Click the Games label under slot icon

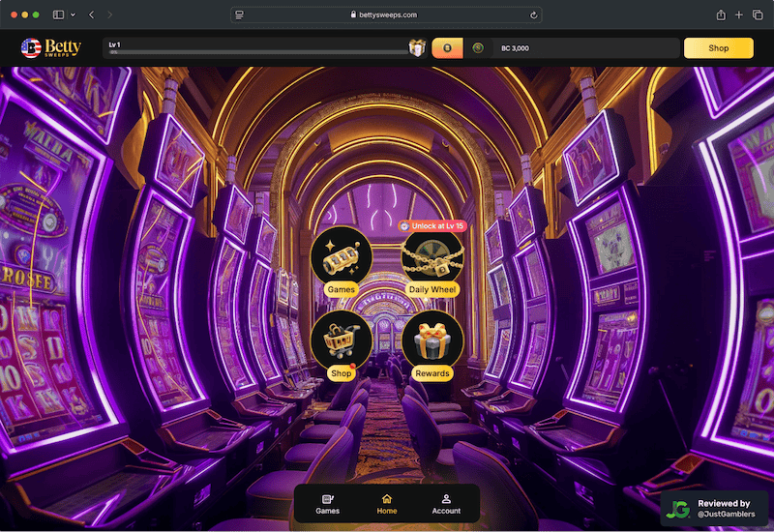pos(342,289)
